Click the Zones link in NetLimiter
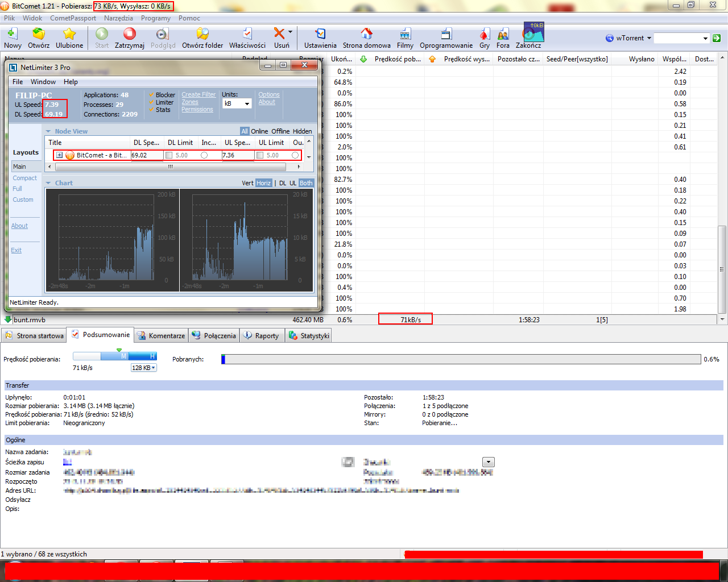The height and width of the screenshot is (582, 728). [x=190, y=102]
